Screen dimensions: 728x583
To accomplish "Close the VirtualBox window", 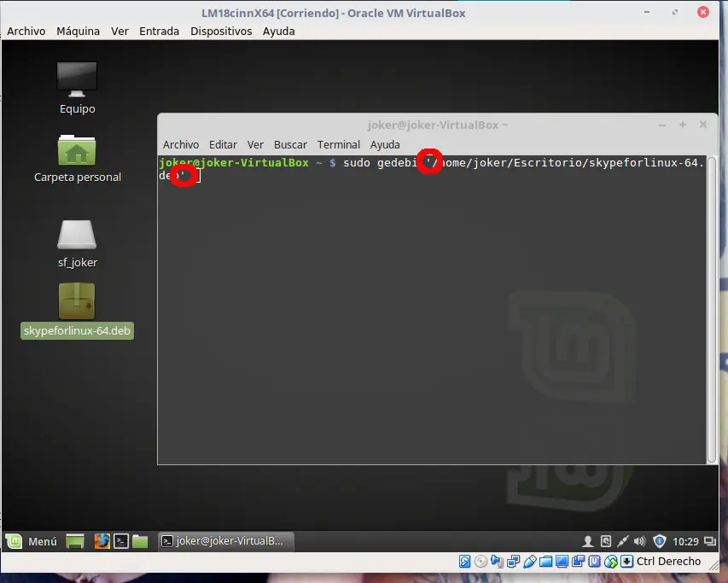I will [703, 12].
